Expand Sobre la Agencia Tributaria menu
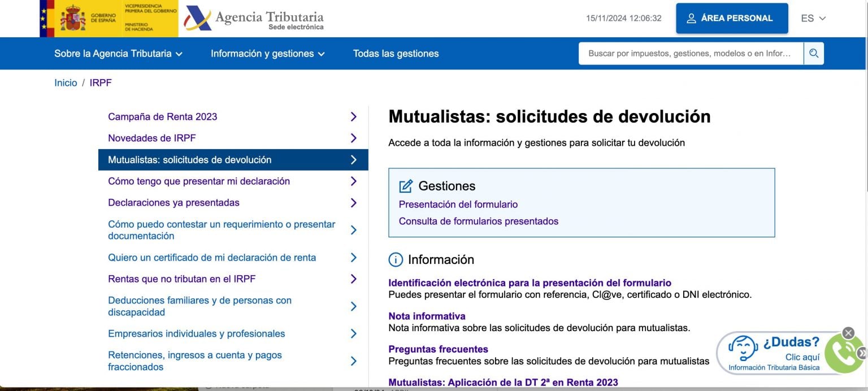The image size is (868, 391). pos(119,54)
